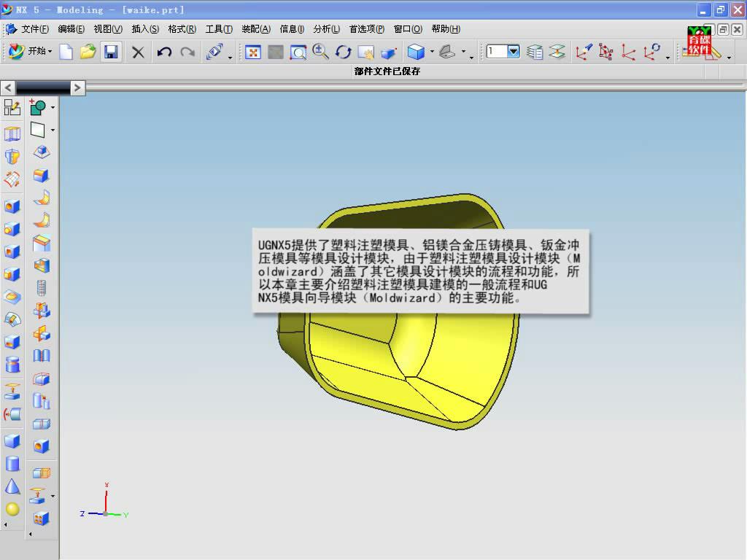Select the Sketch icon in left toolbar
This screenshot has width=747, height=560.
click(x=12, y=108)
